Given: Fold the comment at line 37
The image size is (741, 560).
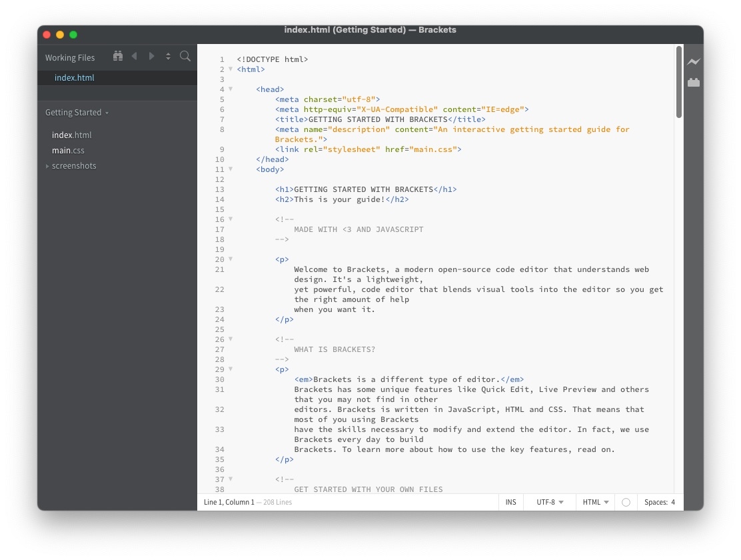Looking at the screenshot, I should click(x=231, y=479).
